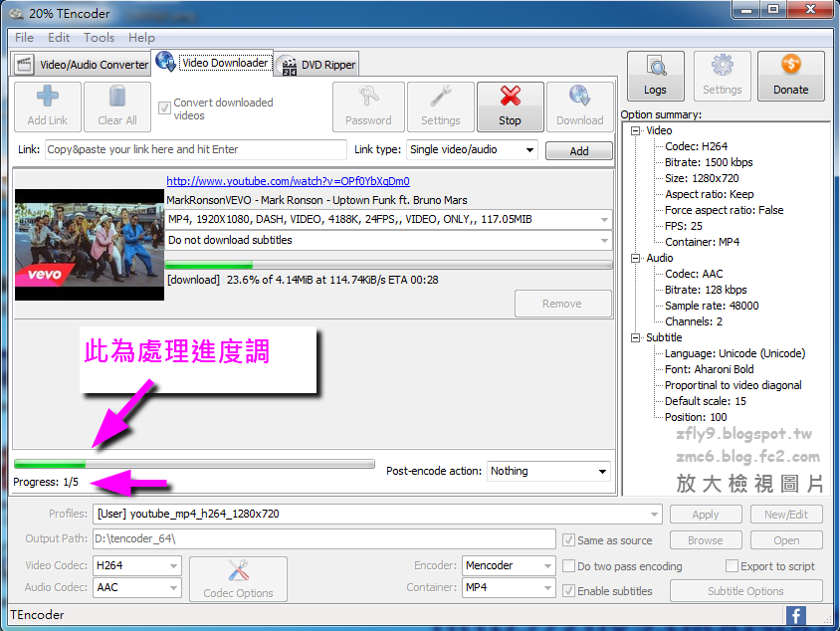Open the Profiles dropdown
840x631 pixels.
pos(377,514)
